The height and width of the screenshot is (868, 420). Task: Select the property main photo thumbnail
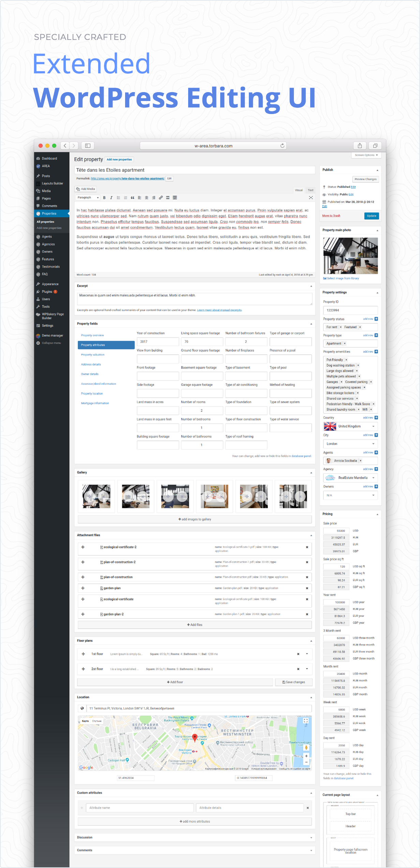(x=350, y=256)
